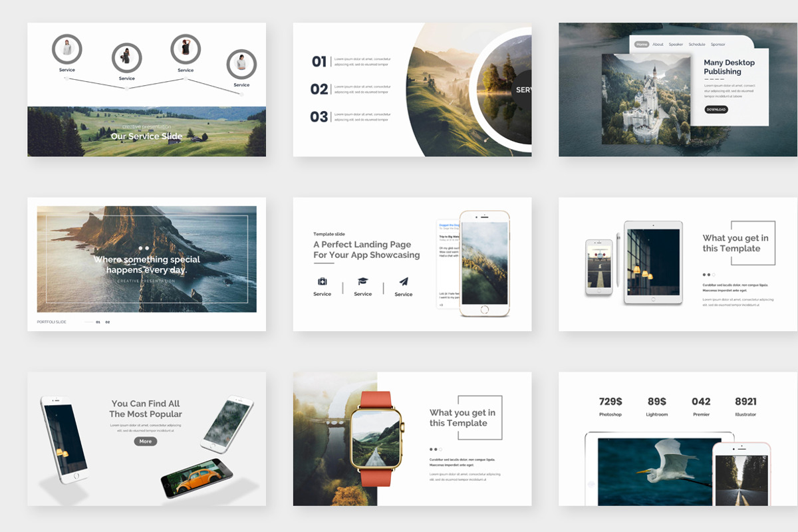Click the "Template slide" label
Viewport: 798px width, 532px height.
pos(329,234)
